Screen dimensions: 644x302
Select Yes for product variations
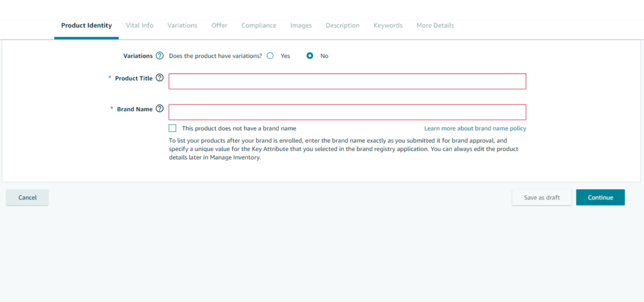point(270,55)
